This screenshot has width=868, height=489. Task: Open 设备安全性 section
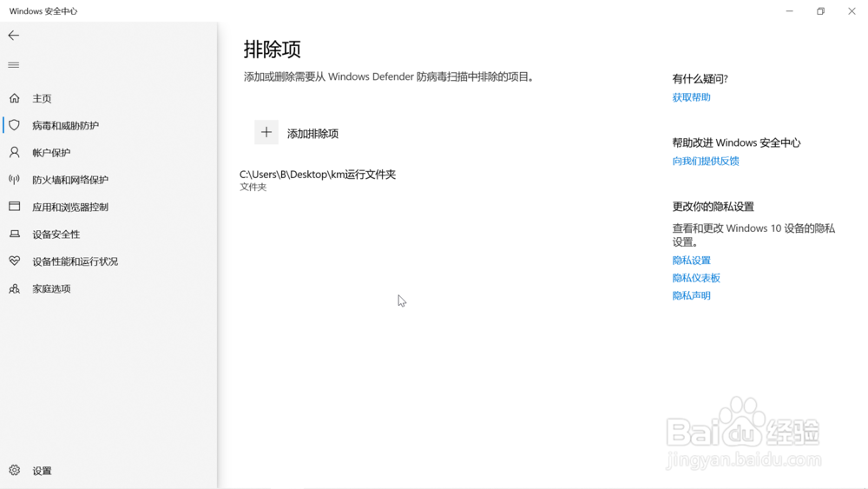(56, 235)
